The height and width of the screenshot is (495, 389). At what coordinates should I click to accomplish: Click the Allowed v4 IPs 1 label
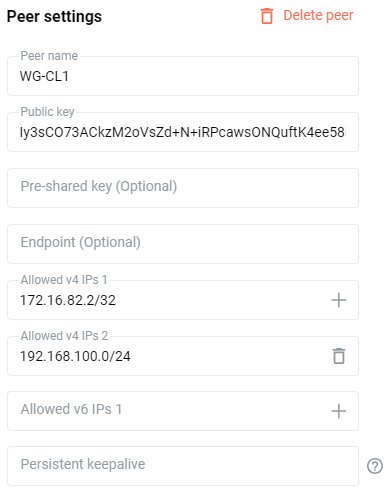click(64, 280)
